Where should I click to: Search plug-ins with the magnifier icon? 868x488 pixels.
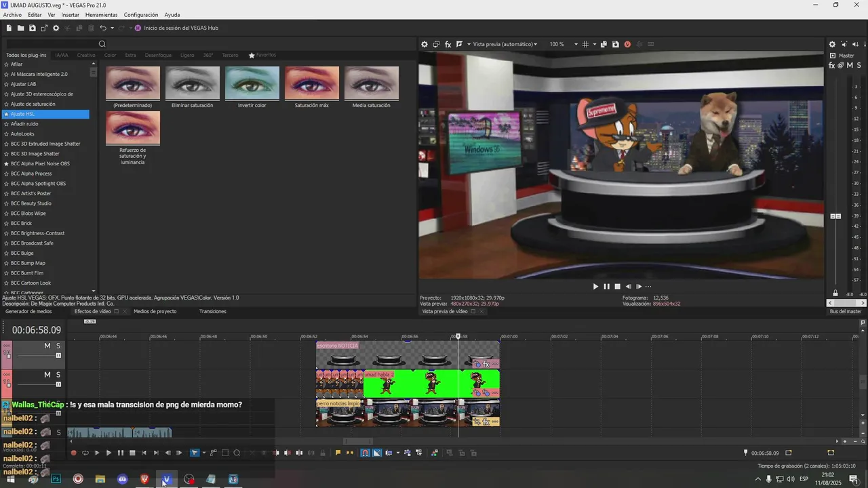102,44
